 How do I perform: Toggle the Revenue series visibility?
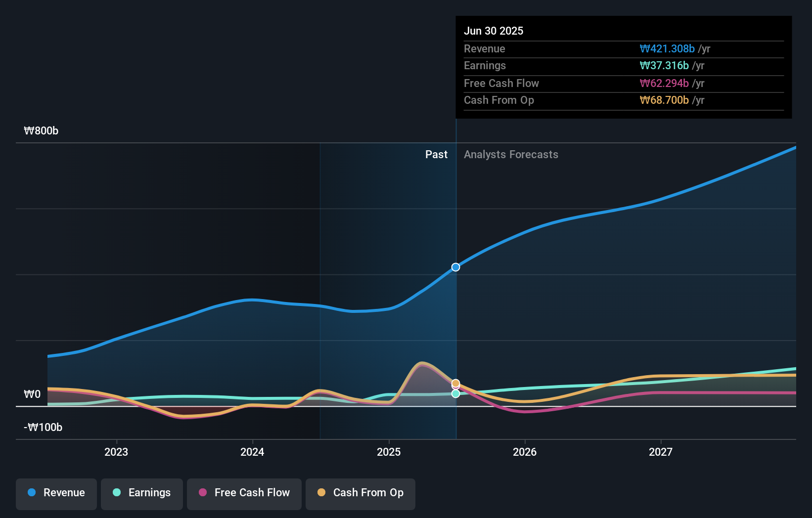click(56, 493)
